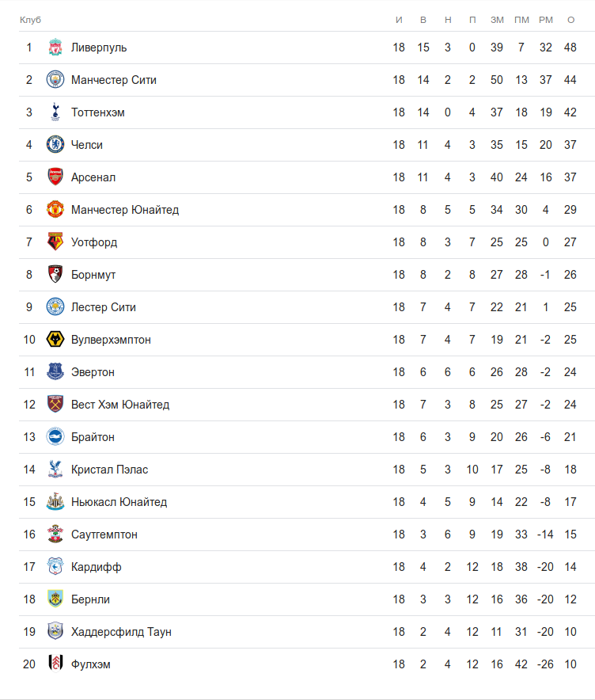Click the РМ goal difference header
This screenshot has width=595, height=700.
545,19
